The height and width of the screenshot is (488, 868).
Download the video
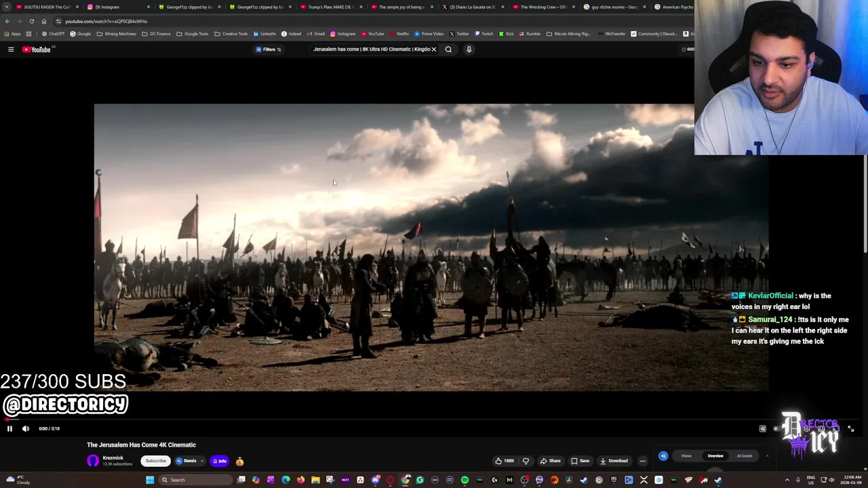tap(614, 461)
